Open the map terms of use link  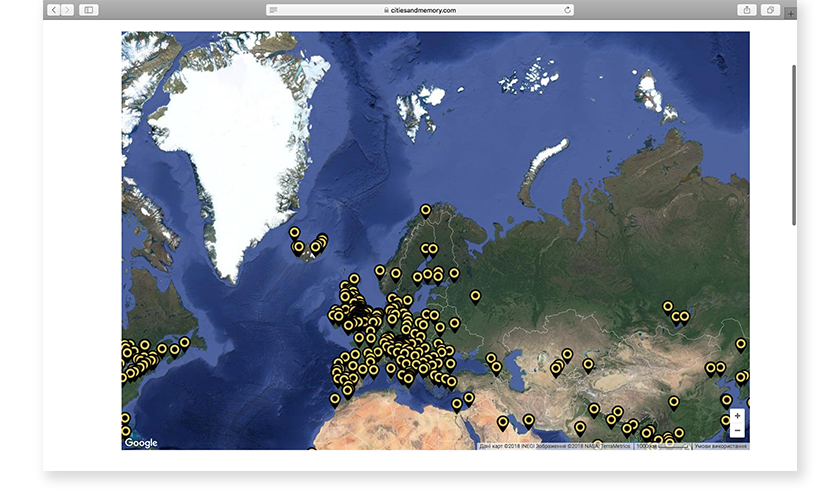coord(720,446)
